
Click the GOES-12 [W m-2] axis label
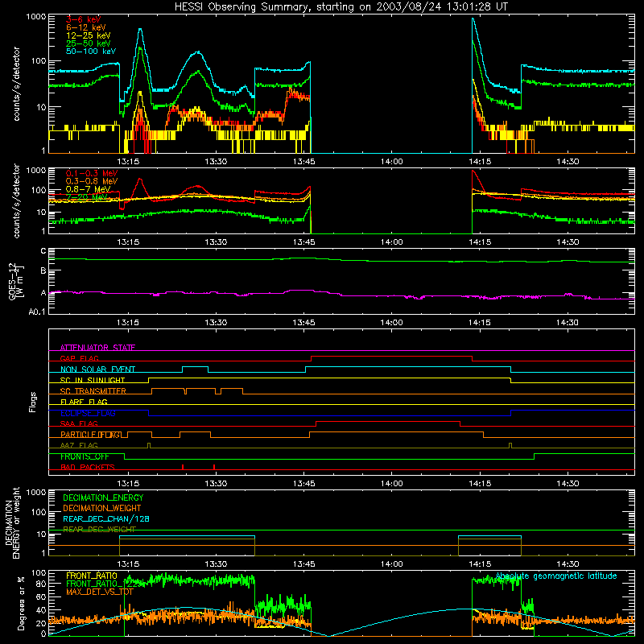[x=16, y=281]
